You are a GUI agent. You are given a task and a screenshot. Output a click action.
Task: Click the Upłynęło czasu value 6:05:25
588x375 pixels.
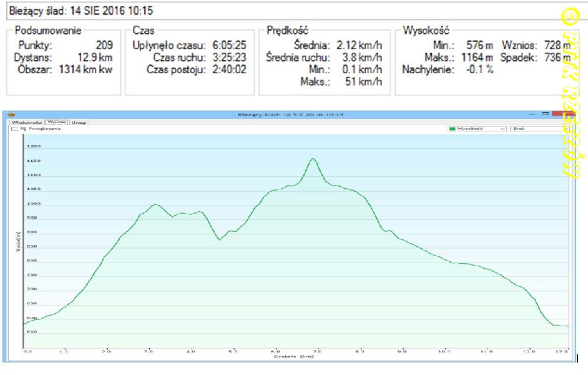pyautogui.click(x=229, y=46)
